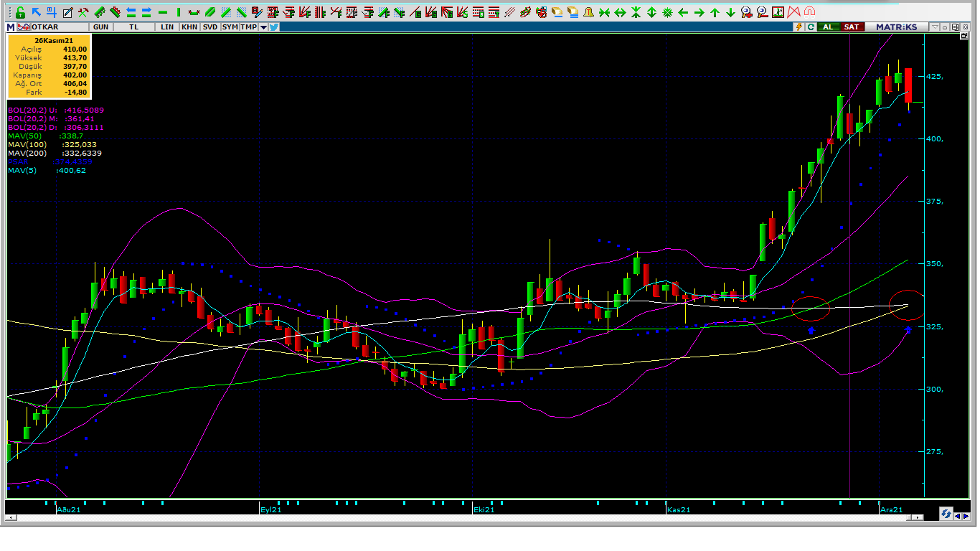Click the chart type icon beside OTKAR

coord(24,27)
